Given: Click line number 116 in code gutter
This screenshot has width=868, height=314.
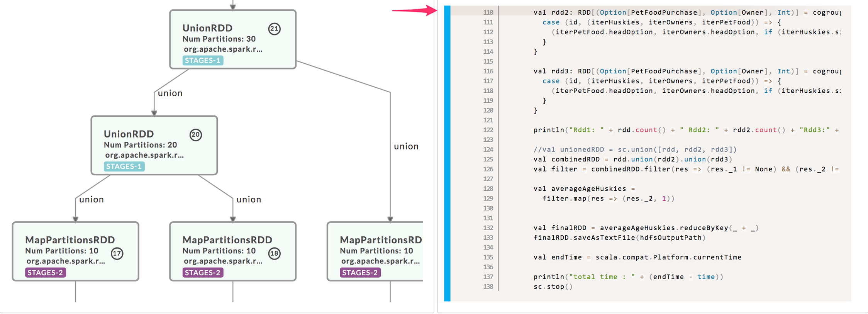Looking at the screenshot, I should (488, 71).
